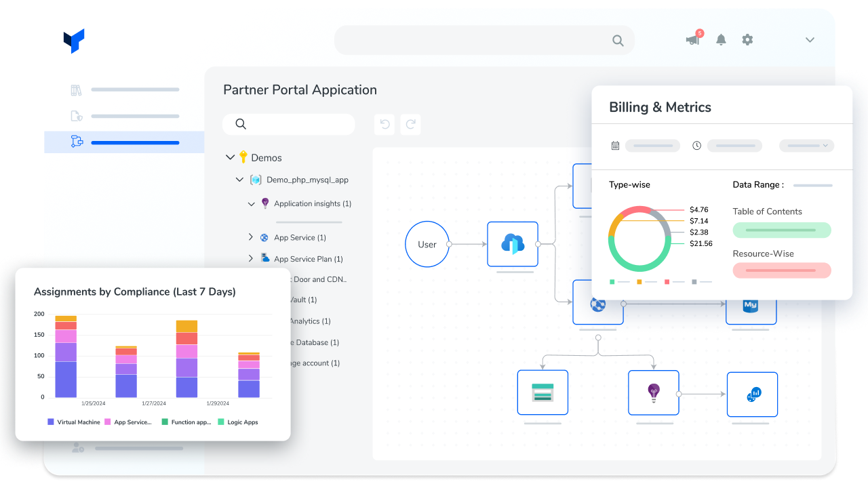Expand App Service Plan (1) node
Viewport: 868px width, 488px height.
point(250,258)
